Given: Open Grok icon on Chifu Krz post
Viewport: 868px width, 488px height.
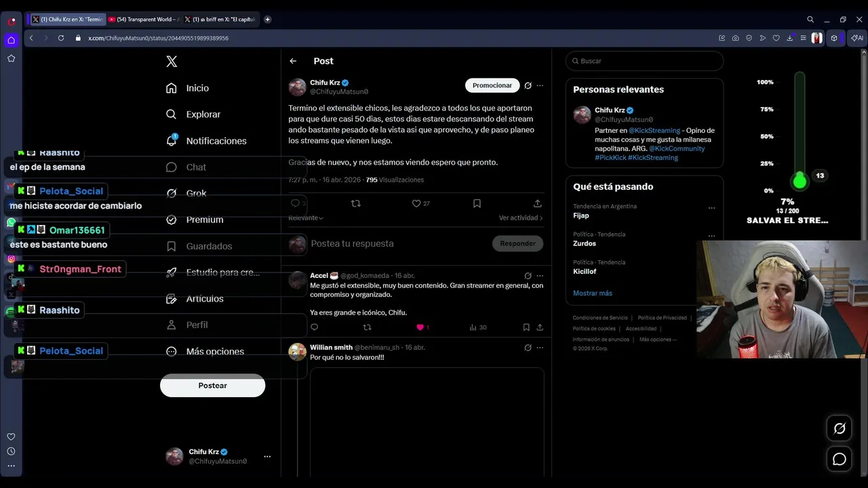Looking at the screenshot, I should coord(528,85).
